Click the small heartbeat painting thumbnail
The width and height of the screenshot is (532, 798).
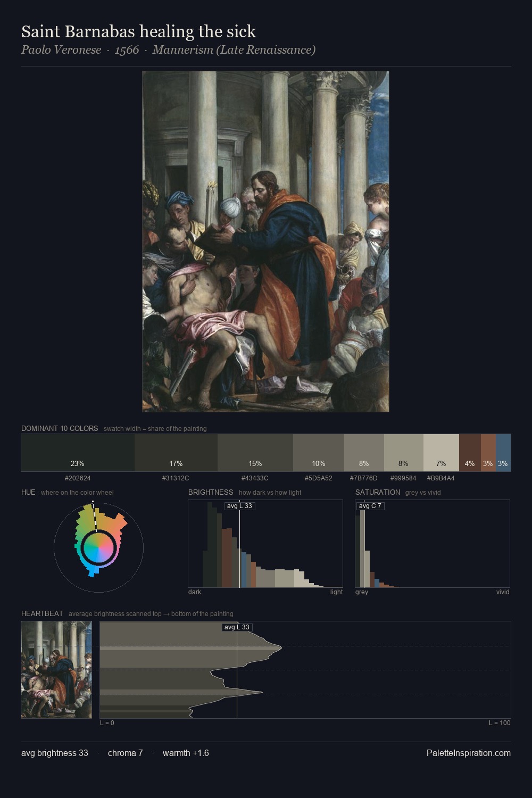click(56, 670)
